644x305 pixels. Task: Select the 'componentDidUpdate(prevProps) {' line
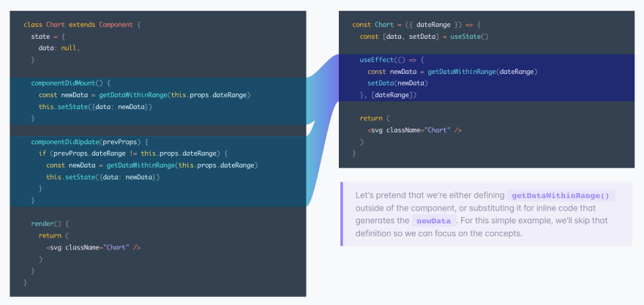point(89,142)
